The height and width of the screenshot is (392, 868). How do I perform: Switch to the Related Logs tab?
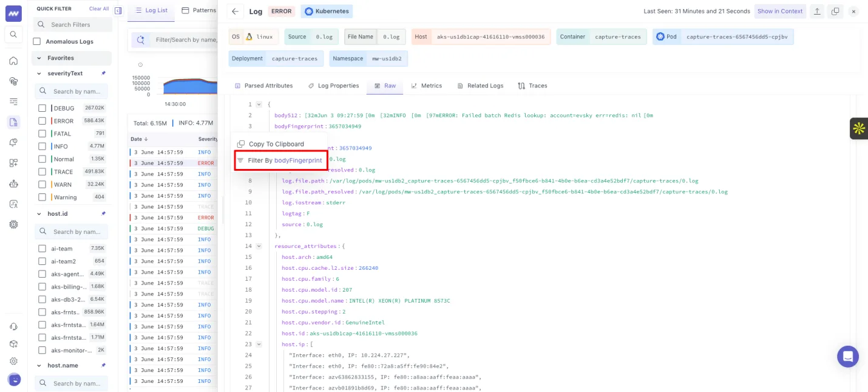[481, 86]
